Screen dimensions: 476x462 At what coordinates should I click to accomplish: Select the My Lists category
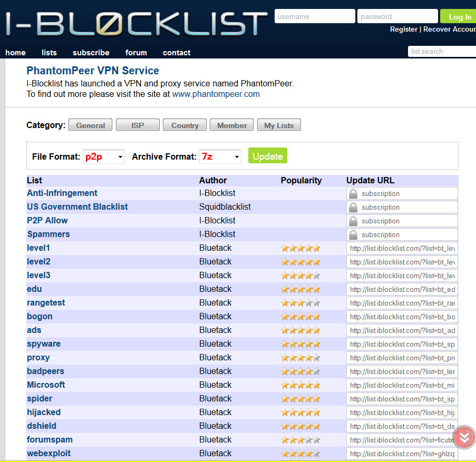[x=279, y=125]
